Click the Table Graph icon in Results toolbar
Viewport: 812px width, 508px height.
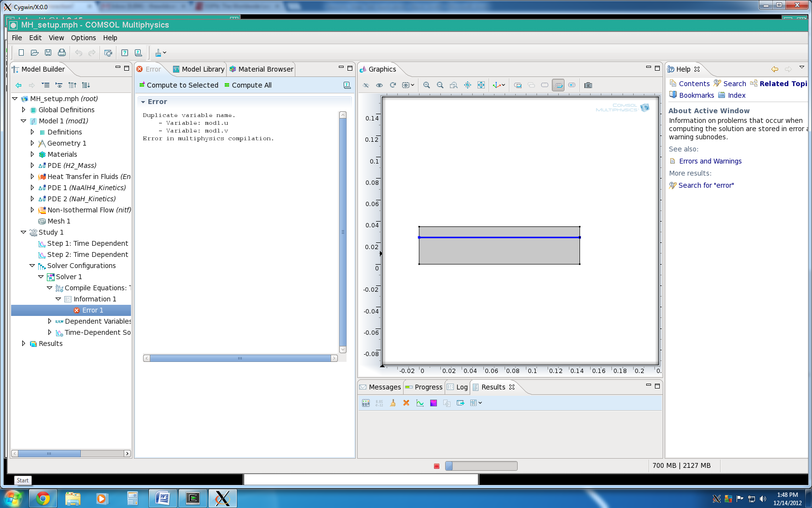pyautogui.click(x=420, y=403)
